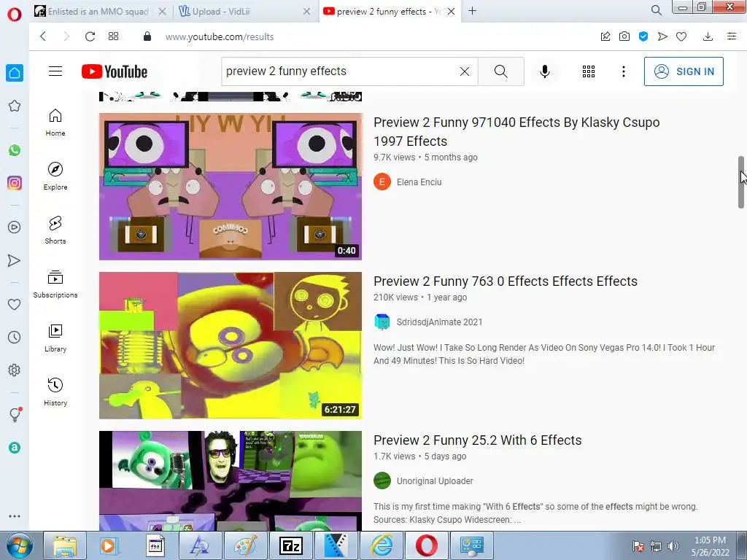747x560 pixels.
Task: Go back with the browser back arrow
Action: 43,36
